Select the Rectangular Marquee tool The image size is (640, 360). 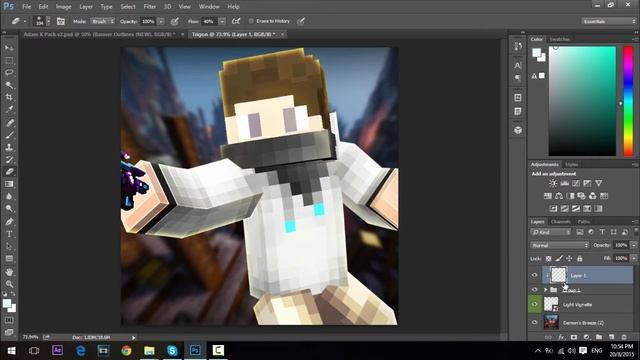(9, 60)
